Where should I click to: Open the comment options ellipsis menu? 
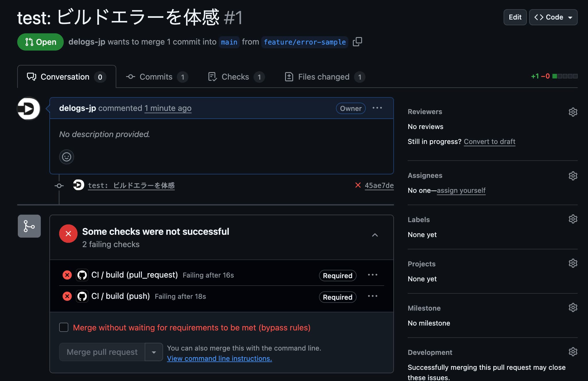point(377,108)
